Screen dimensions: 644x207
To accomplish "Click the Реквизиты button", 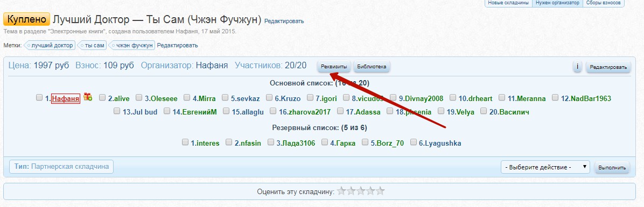I will [334, 67].
